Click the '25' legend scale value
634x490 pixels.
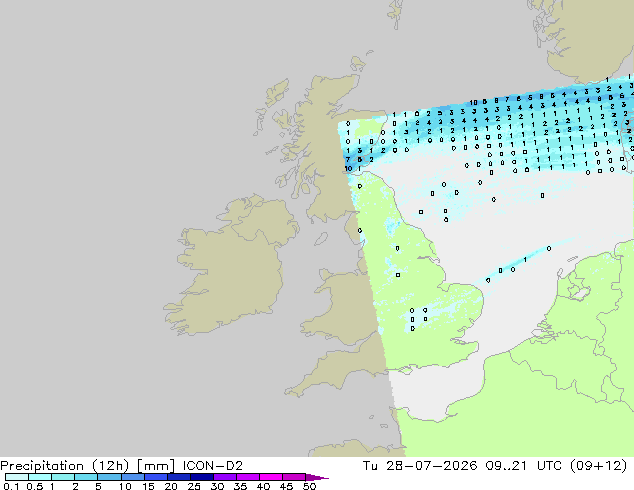[194, 486]
